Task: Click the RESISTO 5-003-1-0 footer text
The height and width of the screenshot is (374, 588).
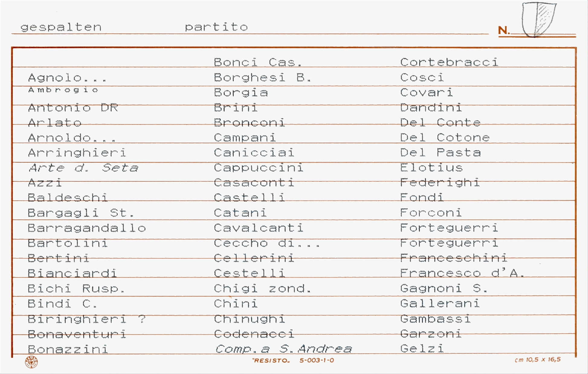Action: click(293, 360)
